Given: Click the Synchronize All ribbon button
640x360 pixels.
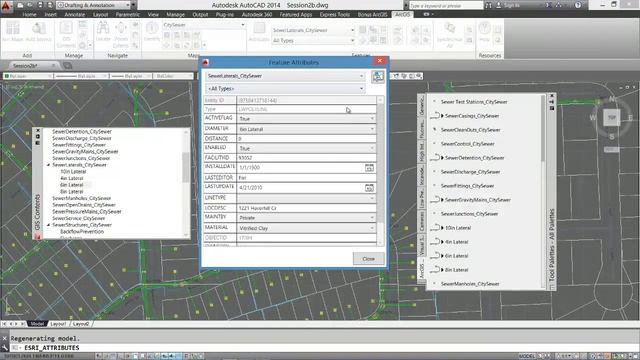Looking at the screenshot, I should click(x=449, y=34).
